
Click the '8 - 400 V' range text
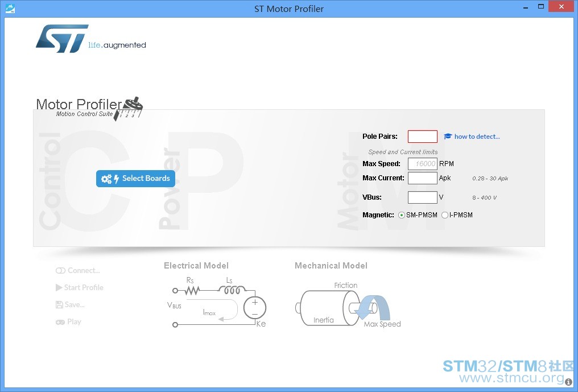pos(484,197)
